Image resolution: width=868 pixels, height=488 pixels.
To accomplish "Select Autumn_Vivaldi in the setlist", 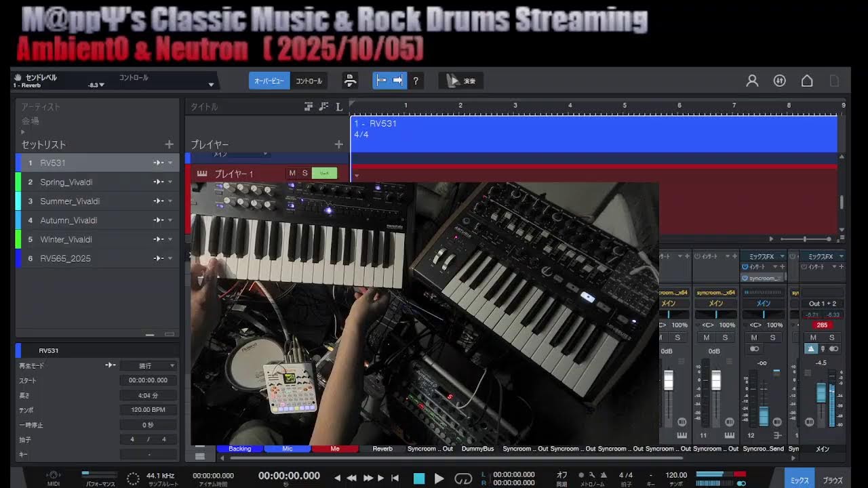I will pos(98,220).
